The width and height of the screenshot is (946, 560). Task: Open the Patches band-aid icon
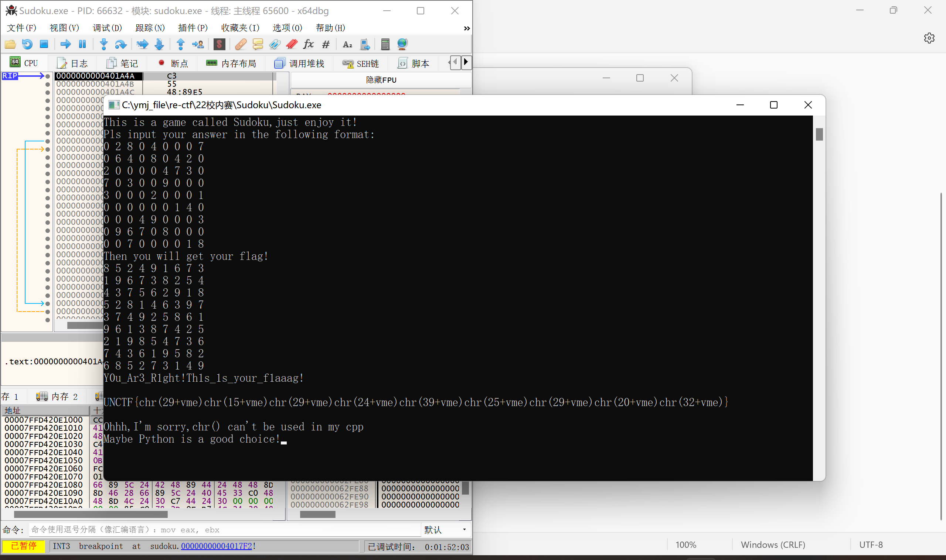(241, 44)
